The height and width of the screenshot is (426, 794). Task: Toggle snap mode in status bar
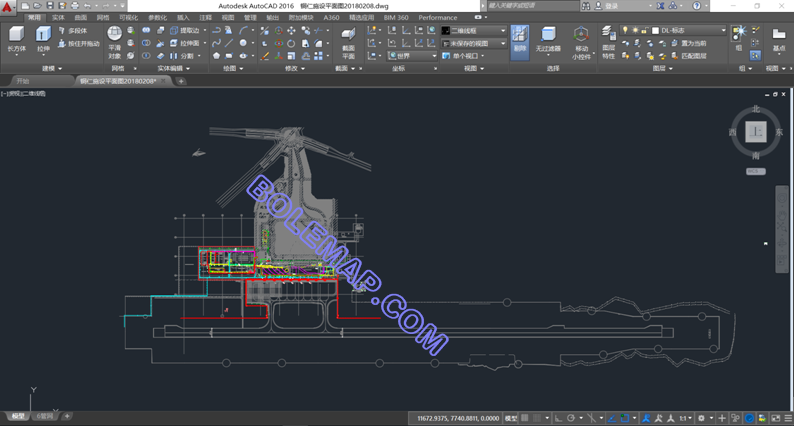click(537, 418)
